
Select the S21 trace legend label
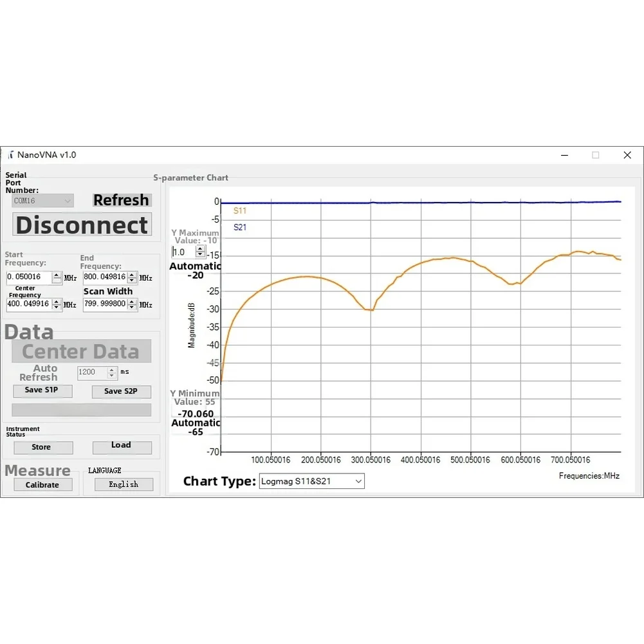239,227
